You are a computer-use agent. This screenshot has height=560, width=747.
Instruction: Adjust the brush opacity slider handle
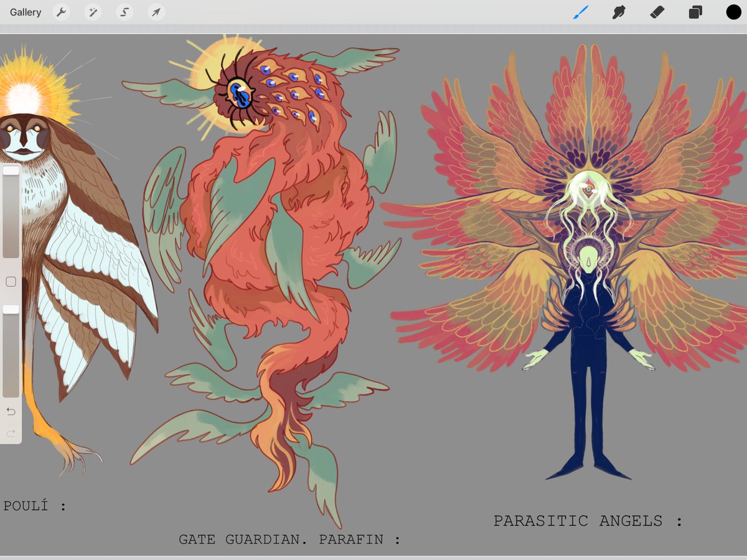coord(11,309)
